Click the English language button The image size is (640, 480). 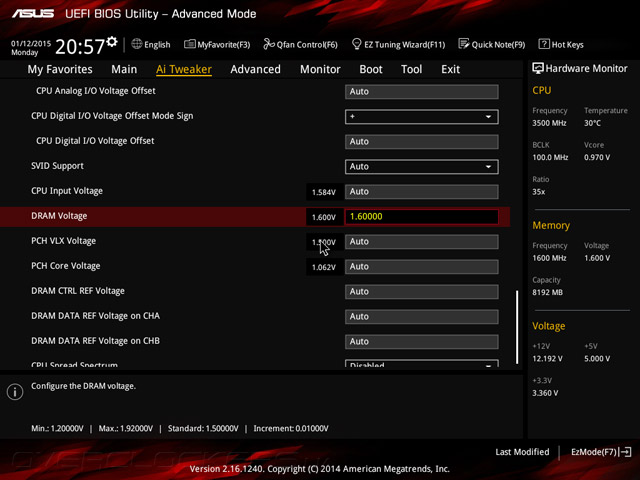tap(157, 44)
